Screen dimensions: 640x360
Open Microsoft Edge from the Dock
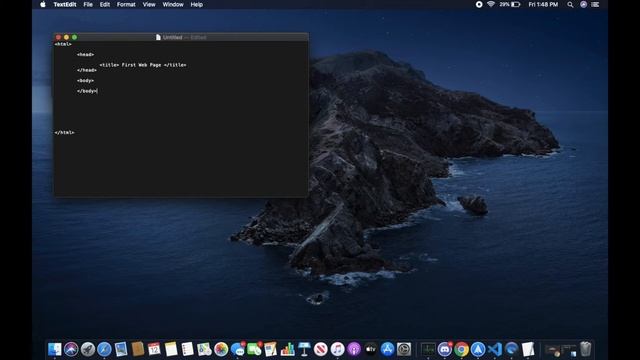coord(511,349)
